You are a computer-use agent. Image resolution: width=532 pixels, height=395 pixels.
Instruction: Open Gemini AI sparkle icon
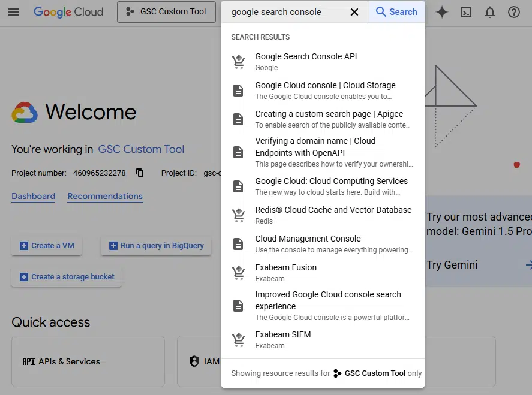pyautogui.click(x=442, y=12)
